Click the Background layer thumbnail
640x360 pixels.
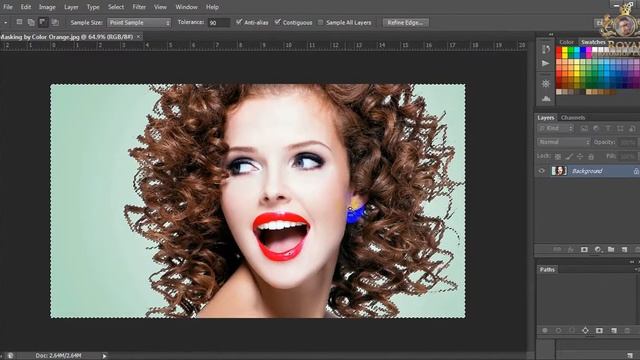(559, 171)
